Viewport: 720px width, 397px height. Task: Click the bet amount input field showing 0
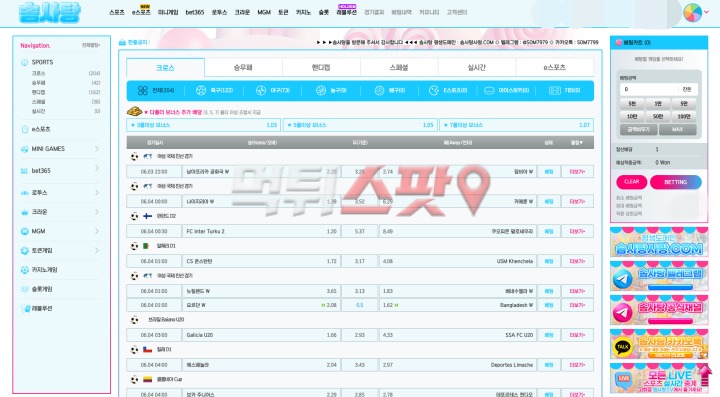click(x=648, y=89)
